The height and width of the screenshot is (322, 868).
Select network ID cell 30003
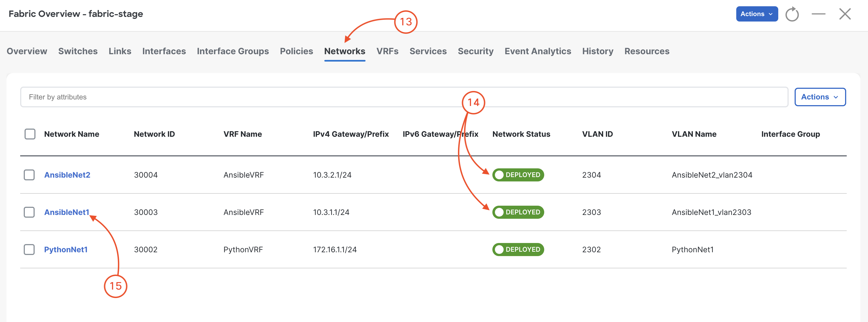[146, 212]
